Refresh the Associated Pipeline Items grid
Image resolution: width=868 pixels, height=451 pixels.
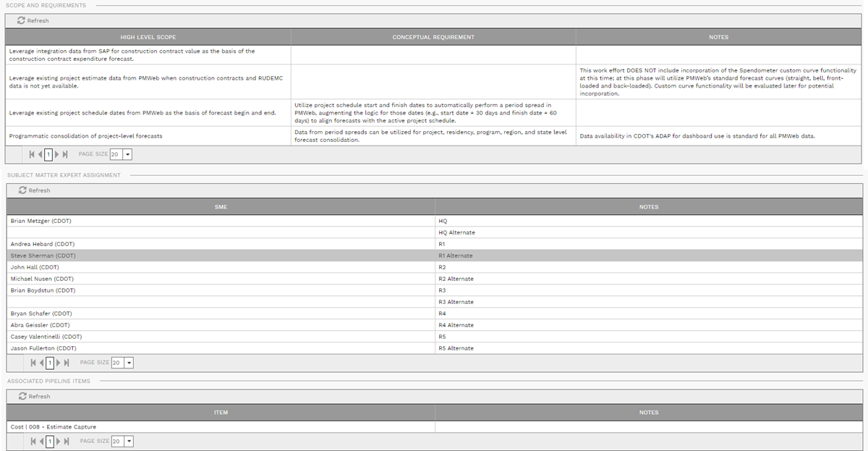coord(35,397)
